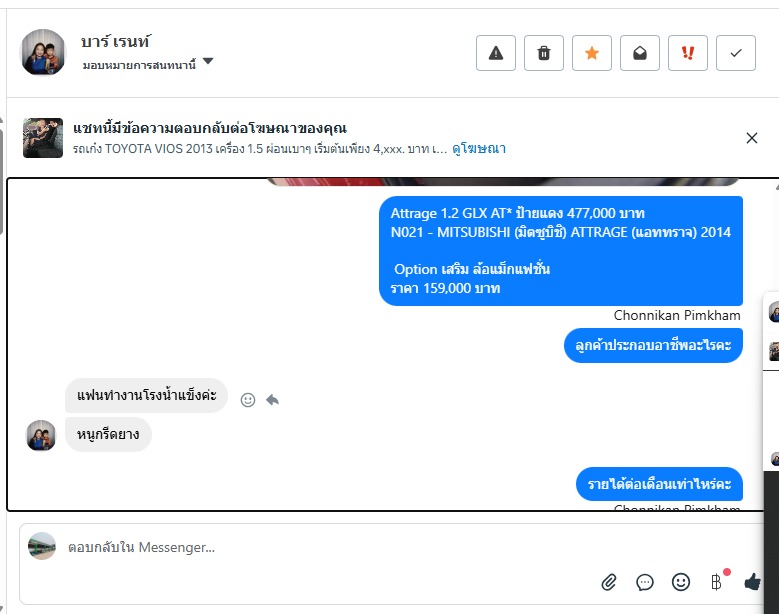Screen dimensions: 779x614
Task: Mark conversation unread with envelope icon
Action: 639,53
